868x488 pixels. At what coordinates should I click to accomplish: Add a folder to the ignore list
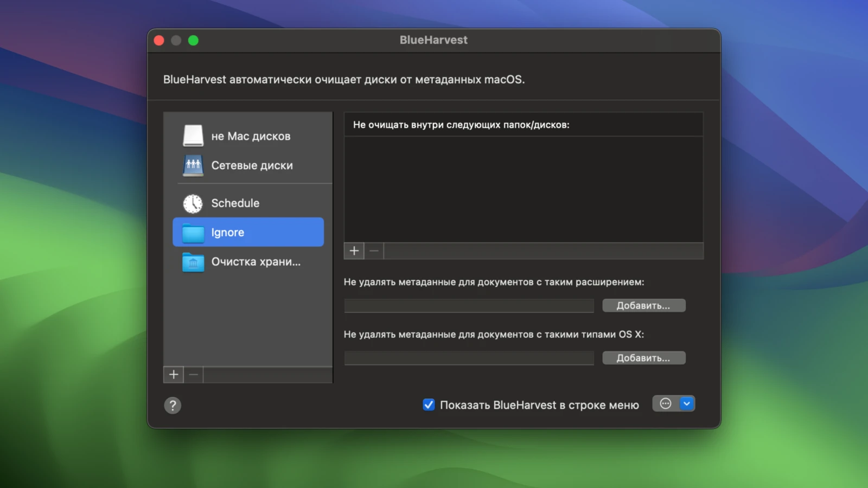(x=354, y=251)
